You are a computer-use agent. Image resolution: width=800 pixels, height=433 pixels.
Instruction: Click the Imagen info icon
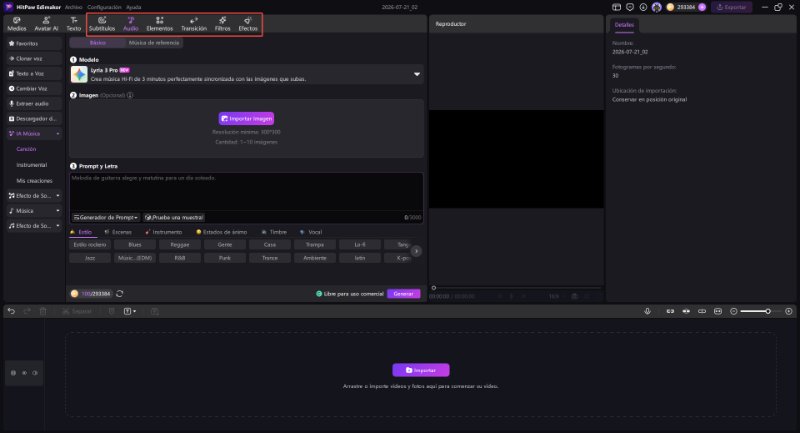130,95
